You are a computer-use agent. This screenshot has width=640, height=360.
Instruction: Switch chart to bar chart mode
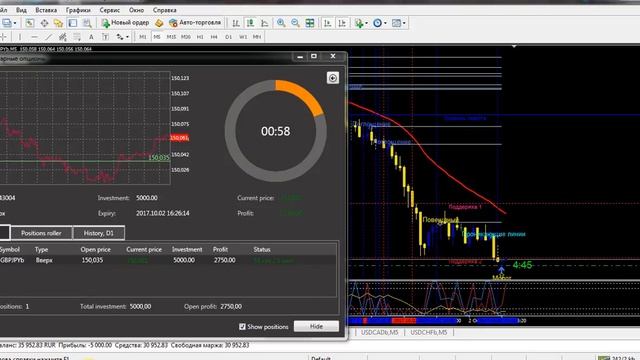pyautogui.click(x=236, y=23)
